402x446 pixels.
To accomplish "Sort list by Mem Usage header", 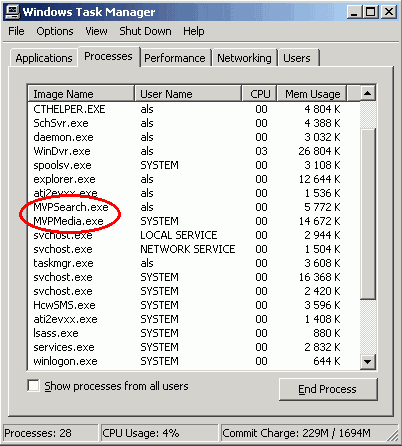I will tap(312, 94).
